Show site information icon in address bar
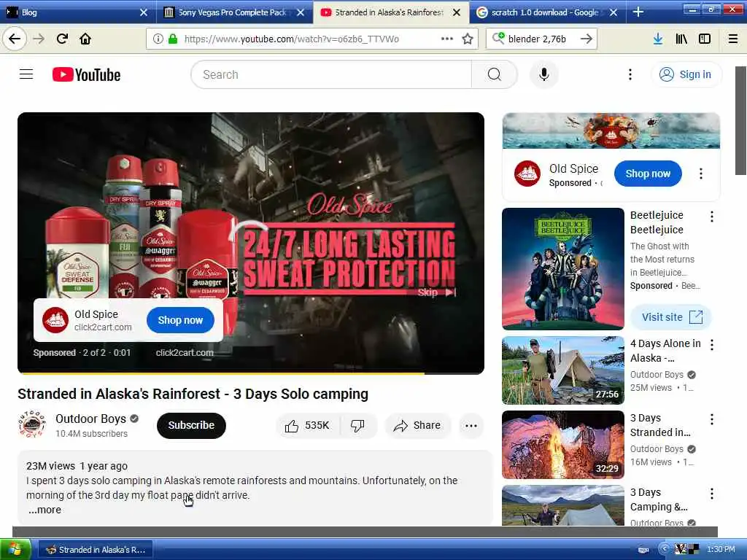 point(158,39)
